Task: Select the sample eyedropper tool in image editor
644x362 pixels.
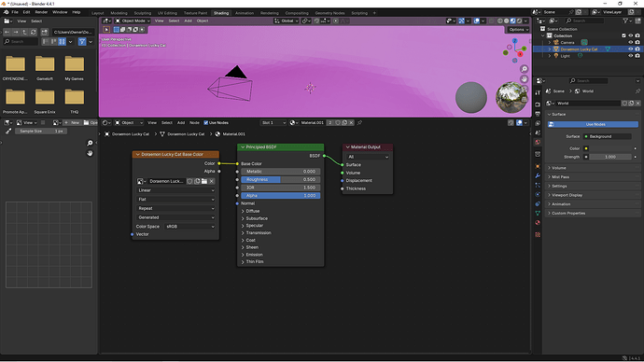Action: 7,131
